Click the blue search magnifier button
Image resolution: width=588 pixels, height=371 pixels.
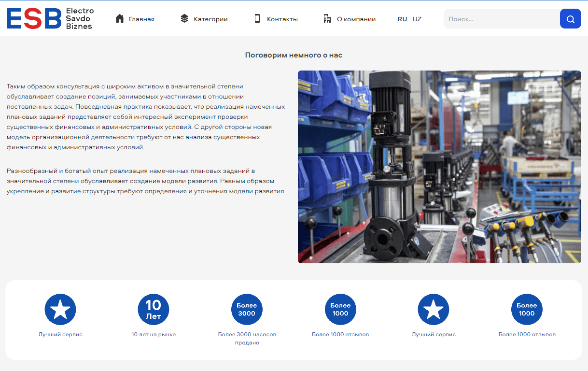coord(571,19)
